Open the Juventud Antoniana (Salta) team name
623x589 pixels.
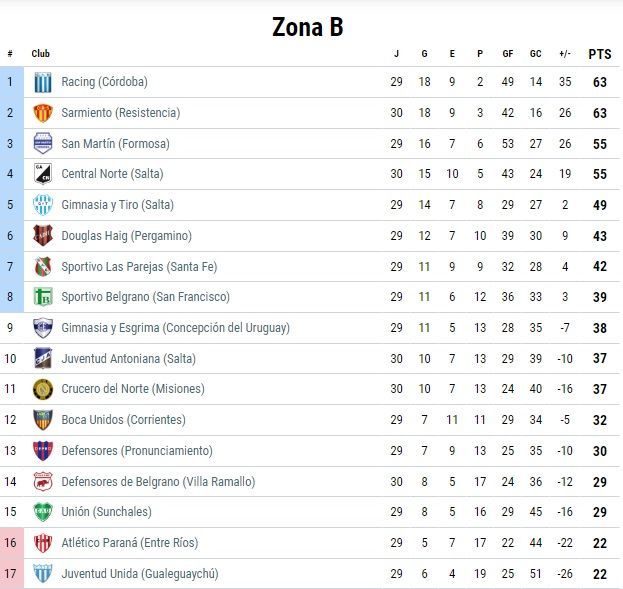[x=128, y=359]
